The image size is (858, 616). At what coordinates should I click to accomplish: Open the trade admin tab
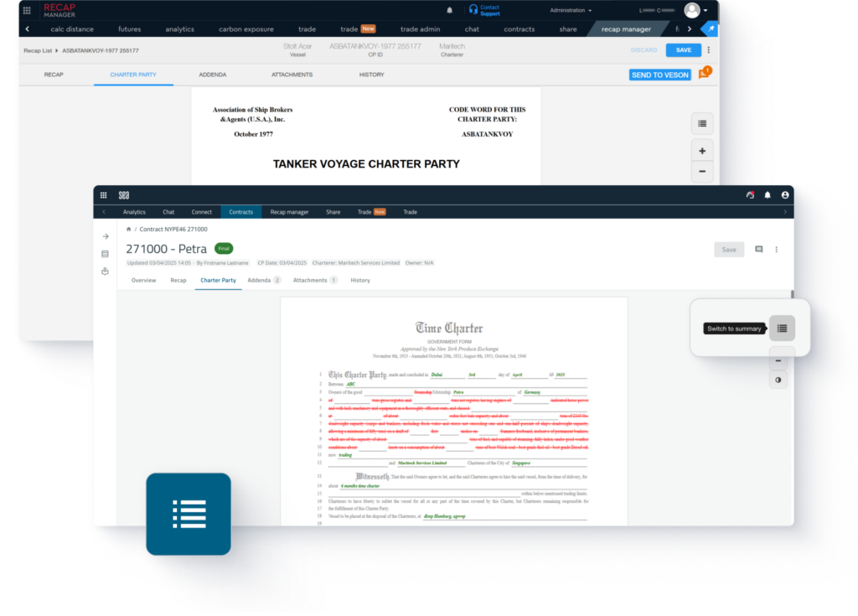tap(421, 29)
